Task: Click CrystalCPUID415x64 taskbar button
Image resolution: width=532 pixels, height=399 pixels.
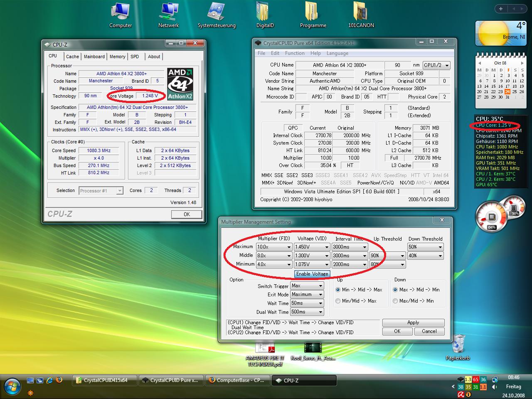Action: (105, 380)
